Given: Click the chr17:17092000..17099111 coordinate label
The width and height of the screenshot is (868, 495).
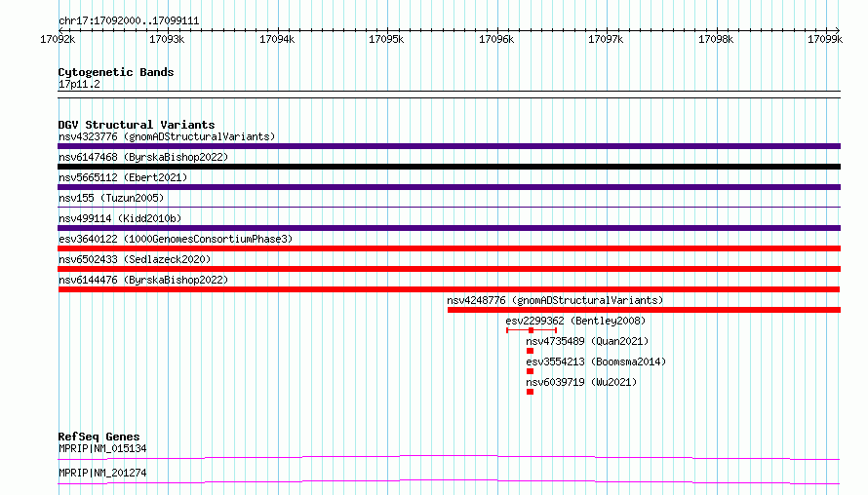Looking at the screenshot, I should (129, 21).
